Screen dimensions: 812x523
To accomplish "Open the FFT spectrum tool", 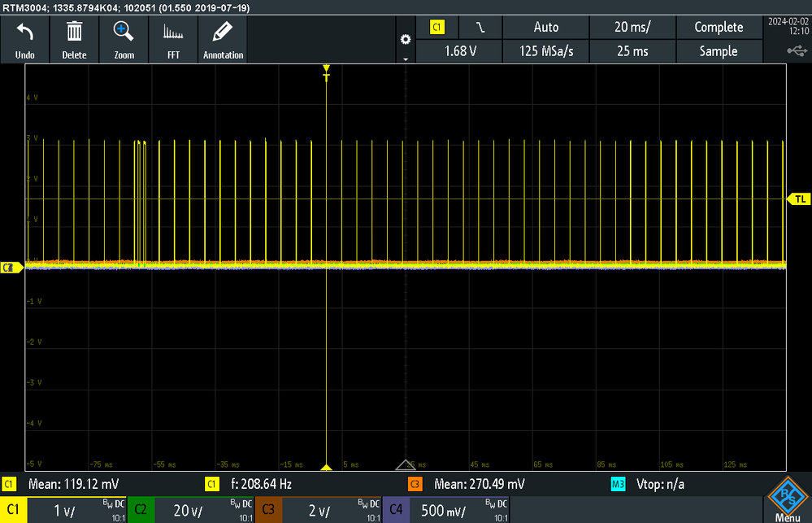I will (x=173, y=40).
